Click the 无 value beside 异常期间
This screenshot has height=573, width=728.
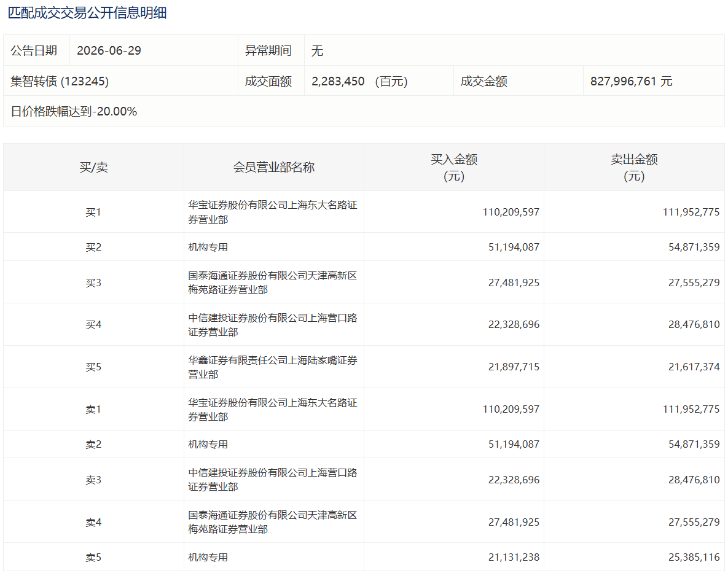click(317, 50)
